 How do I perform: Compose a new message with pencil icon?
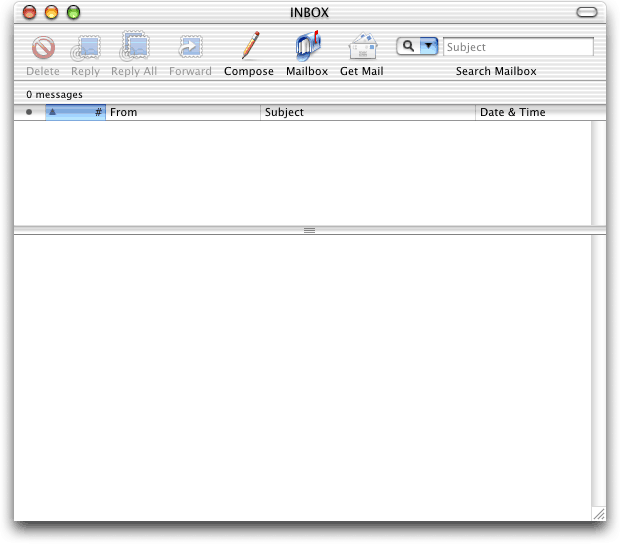click(x=249, y=47)
